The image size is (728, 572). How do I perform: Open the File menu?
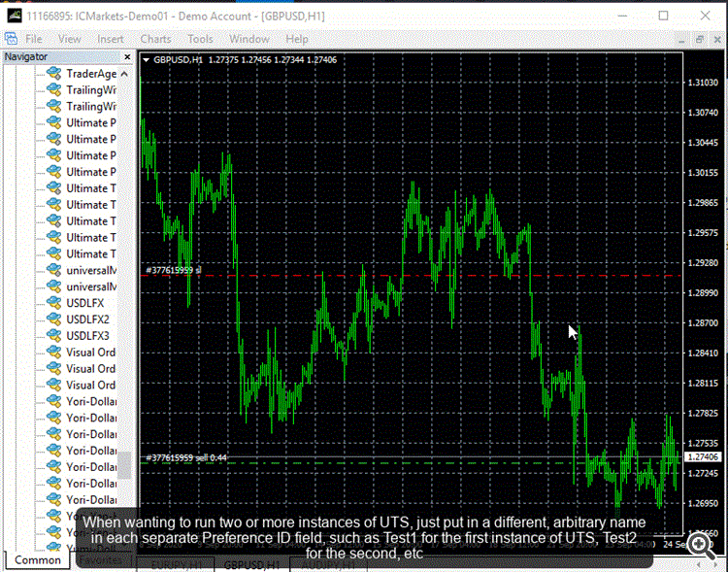[x=33, y=39]
